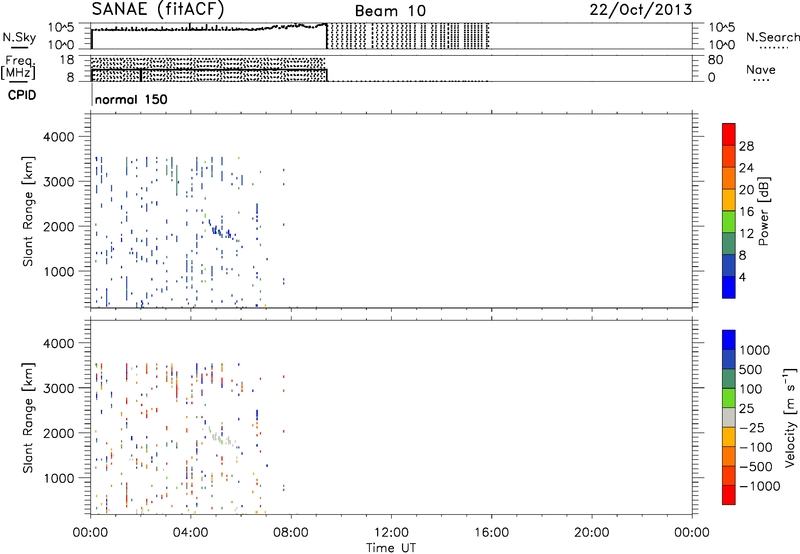
Task: Select the 20 label on the power colorbar
Action: 746,190
